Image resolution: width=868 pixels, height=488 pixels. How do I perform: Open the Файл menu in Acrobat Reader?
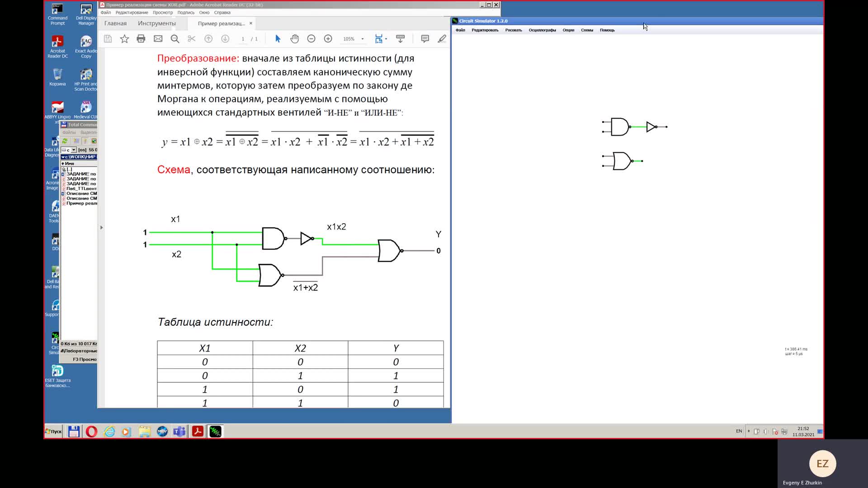tap(106, 13)
